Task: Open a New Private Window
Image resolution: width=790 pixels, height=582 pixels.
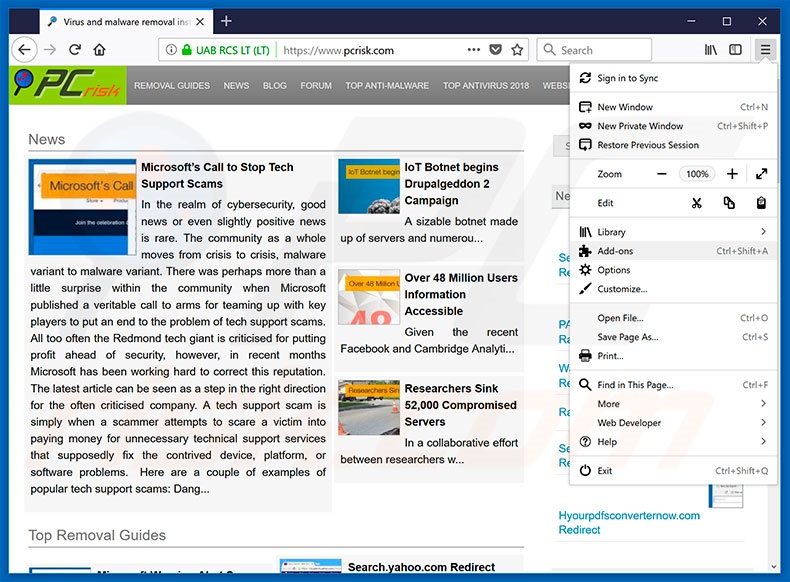Action: point(673,126)
